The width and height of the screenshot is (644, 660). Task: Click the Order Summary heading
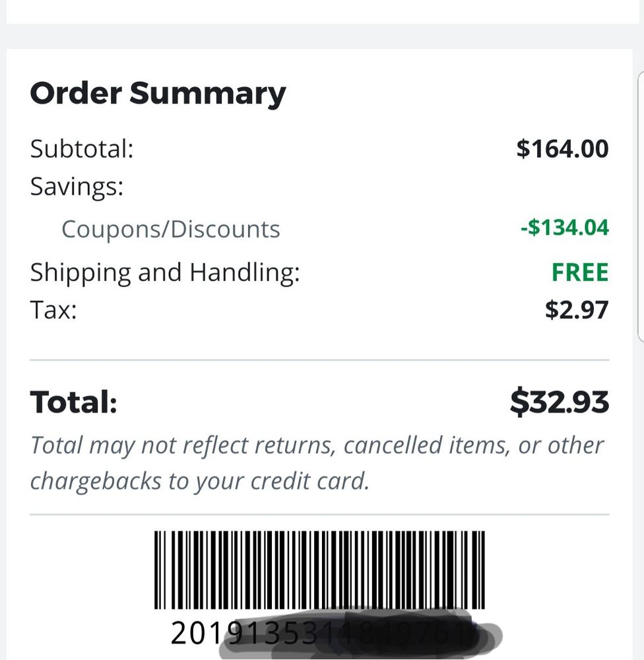click(158, 93)
